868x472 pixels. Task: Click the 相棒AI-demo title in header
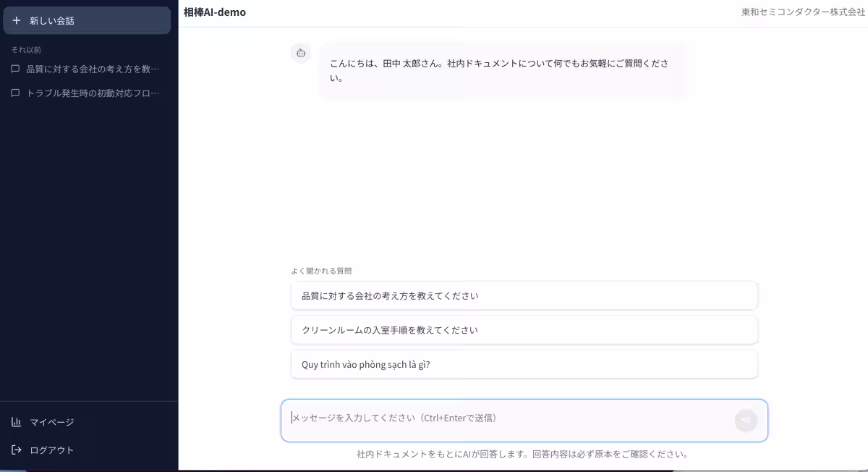215,12
